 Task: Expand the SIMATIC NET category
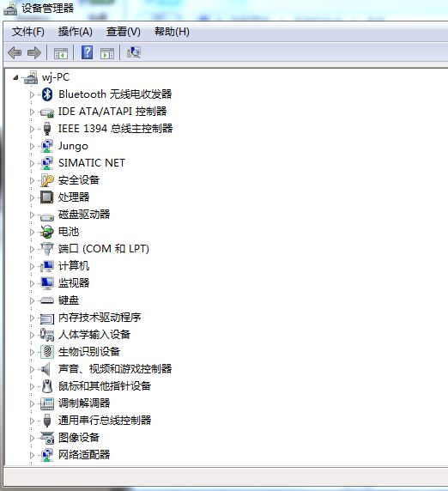coord(32,163)
